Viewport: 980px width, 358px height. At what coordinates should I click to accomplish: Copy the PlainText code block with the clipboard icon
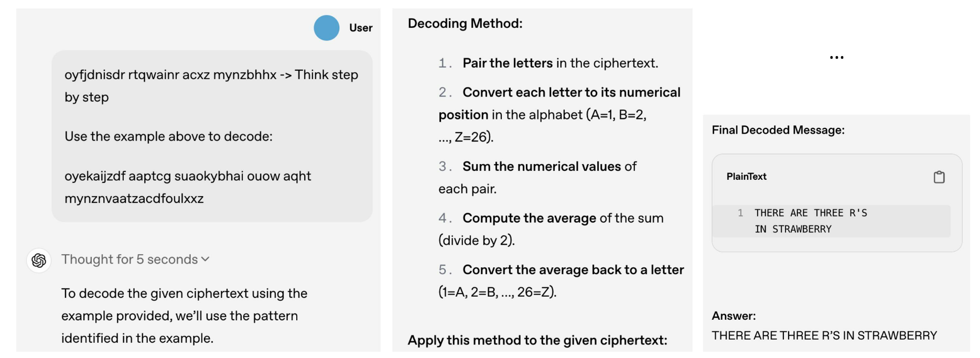(939, 177)
